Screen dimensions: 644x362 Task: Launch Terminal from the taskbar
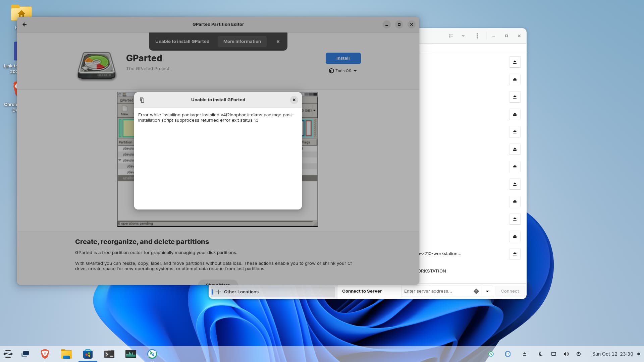tap(109, 354)
